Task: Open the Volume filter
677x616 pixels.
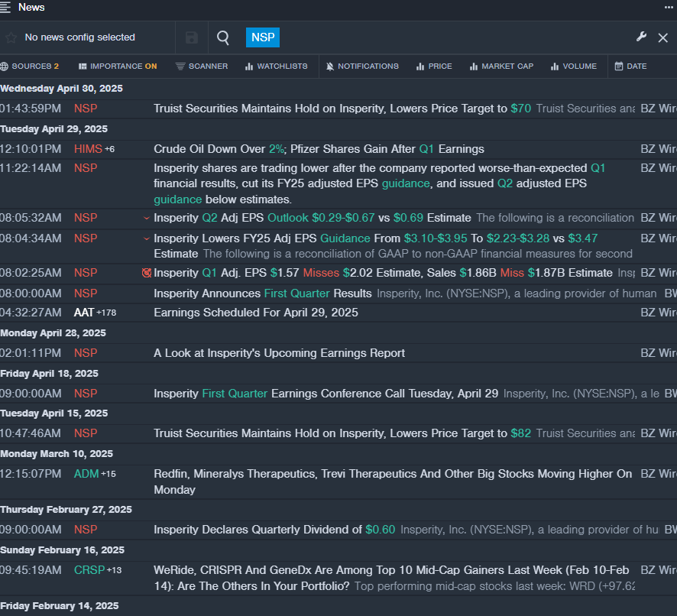Action: tap(574, 66)
